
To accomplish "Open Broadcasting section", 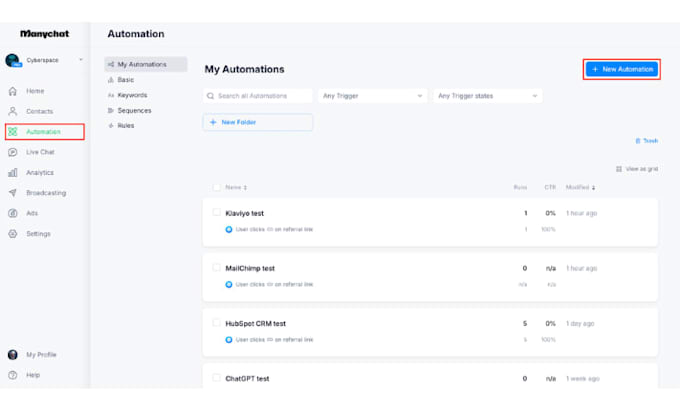I will 46,193.
